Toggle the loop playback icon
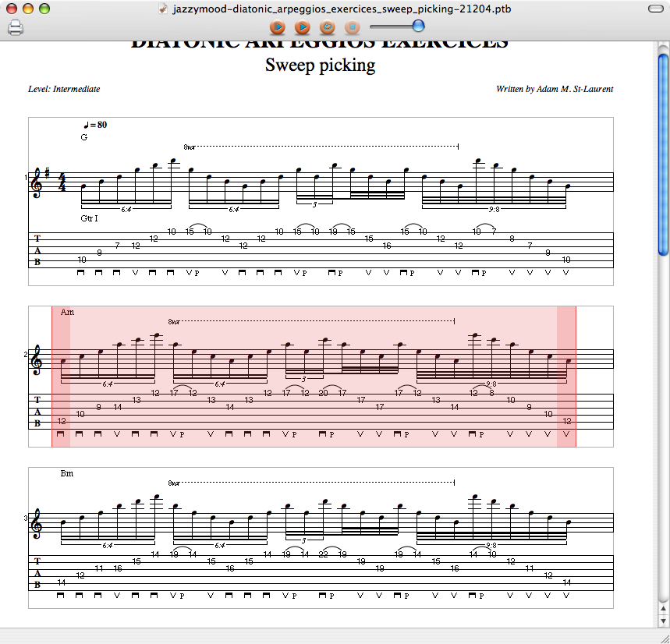This screenshot has height=644, width=670. pos(328,27)
